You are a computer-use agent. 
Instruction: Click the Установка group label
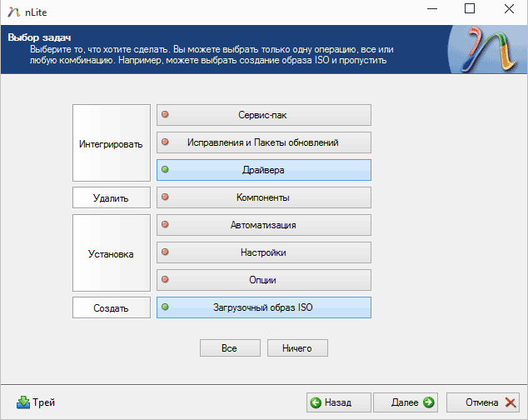[112, 253]
